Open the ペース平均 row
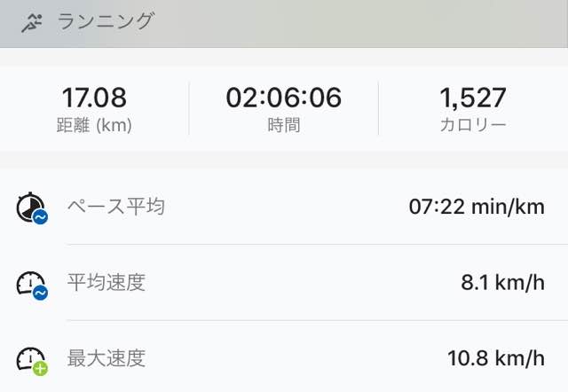 click(x=284, y=207)
